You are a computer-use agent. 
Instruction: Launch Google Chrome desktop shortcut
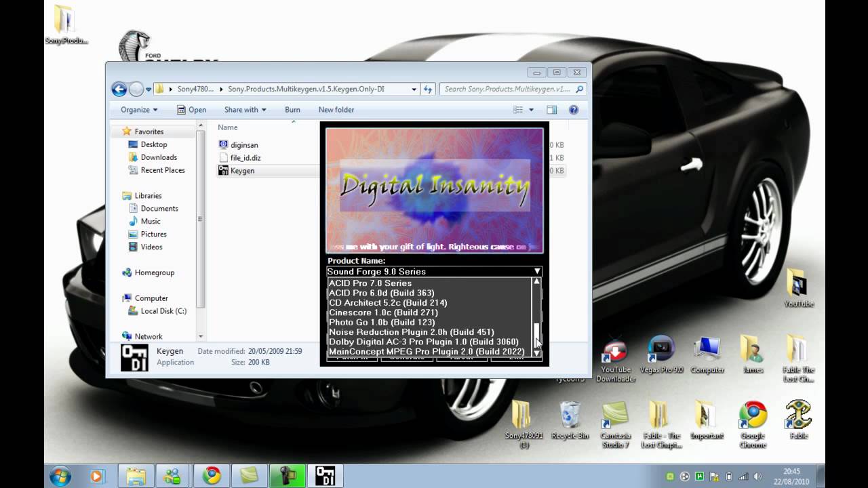(752, 424)
